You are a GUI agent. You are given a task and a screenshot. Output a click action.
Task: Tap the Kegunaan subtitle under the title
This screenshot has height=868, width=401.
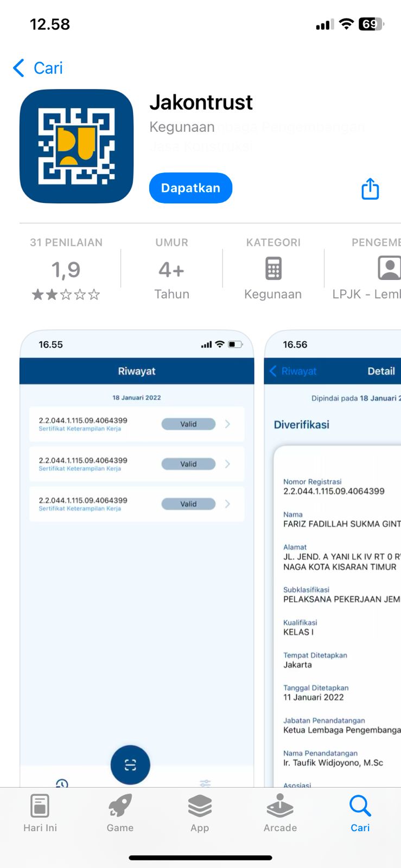coord(182,127)
